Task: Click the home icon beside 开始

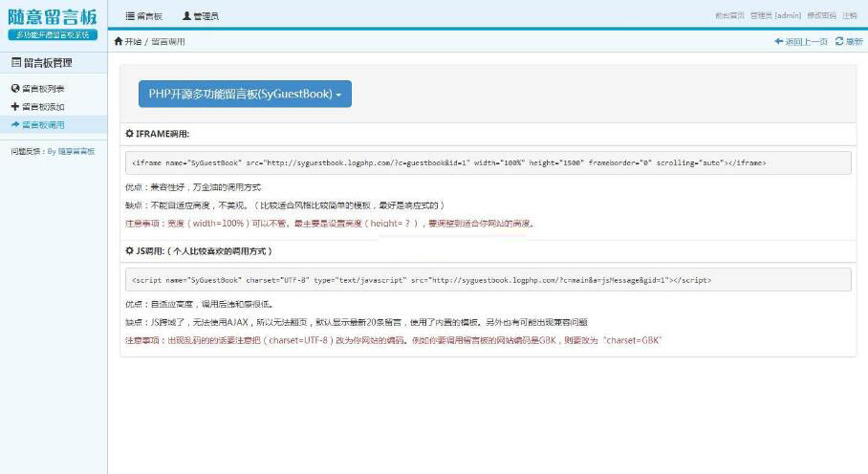Action: [118, 41]
